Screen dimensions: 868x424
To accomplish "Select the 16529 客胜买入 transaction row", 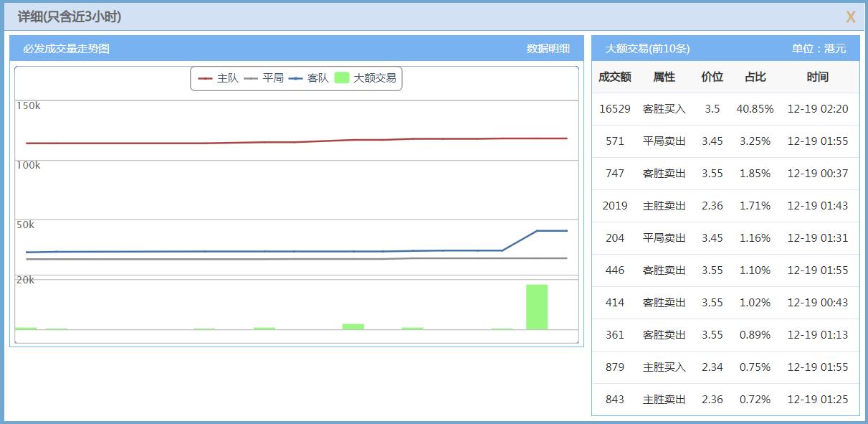I will tap(724, 108).
